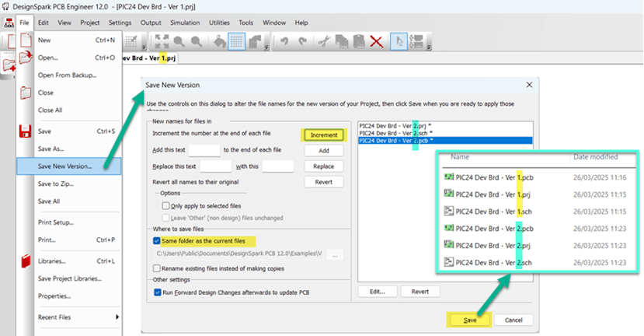This screenshot has height=336, width=644.
Task: Toggle the grid display toolbar icon
Action: coord(237,41)
